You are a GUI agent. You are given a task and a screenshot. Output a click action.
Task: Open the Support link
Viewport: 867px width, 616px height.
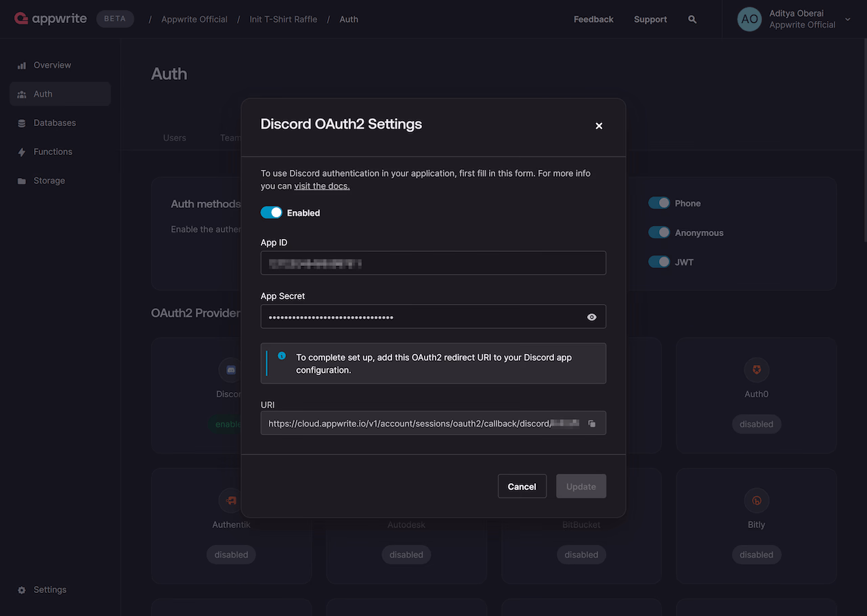pyautogui.click(x=650, y=20)
